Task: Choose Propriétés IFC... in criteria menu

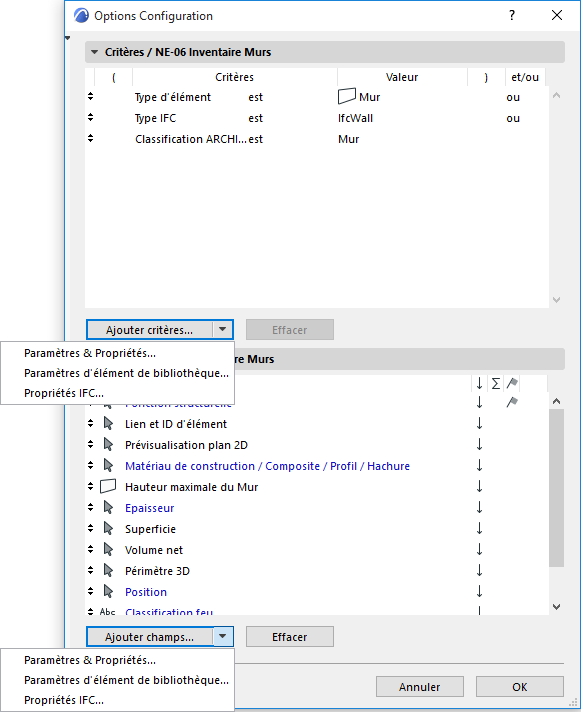Action: pyautogui.click(x=64, y=393)
